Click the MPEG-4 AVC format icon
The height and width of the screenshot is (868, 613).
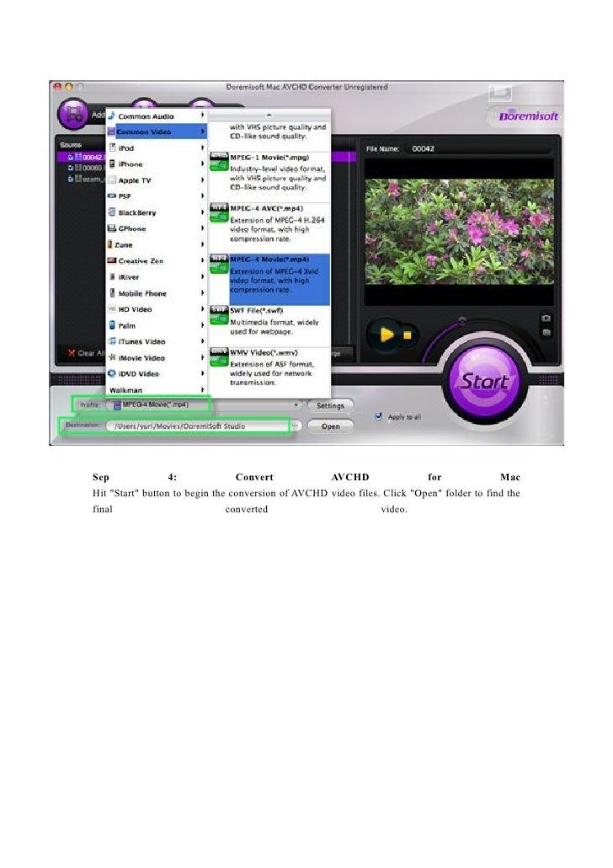pos(219,213)
